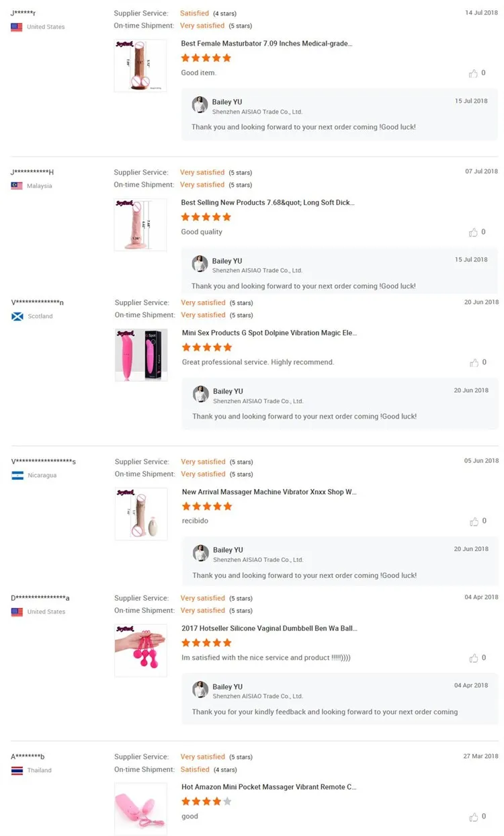The image size is (504, 836).
Task: Click the Malaysia flag icon
Action: (17, 186)
